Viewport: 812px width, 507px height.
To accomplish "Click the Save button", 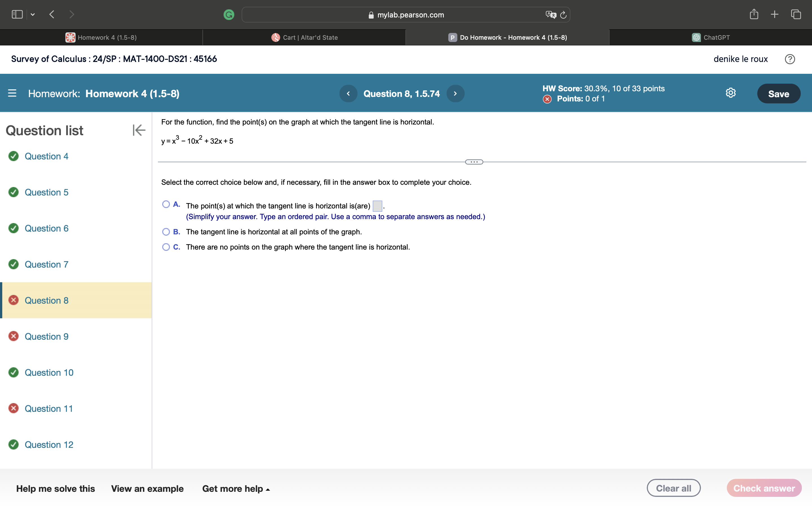I will [x=778, y=94].
